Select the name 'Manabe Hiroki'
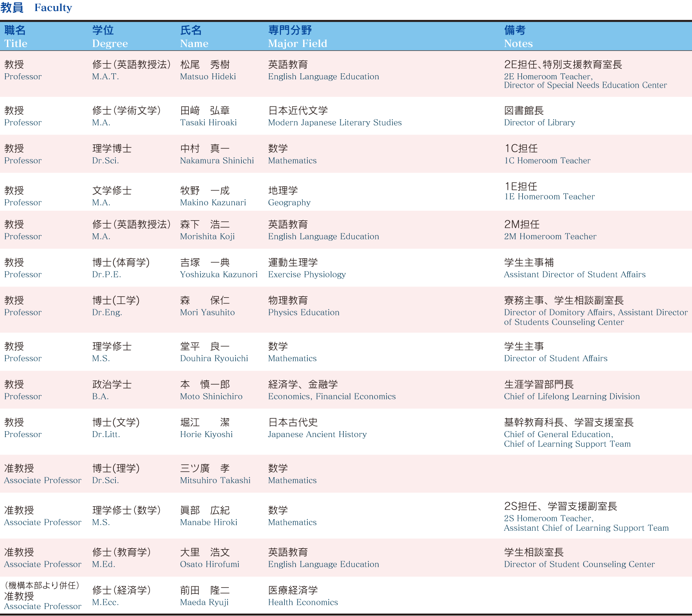The image size is (692, 616). pos(209,522)
